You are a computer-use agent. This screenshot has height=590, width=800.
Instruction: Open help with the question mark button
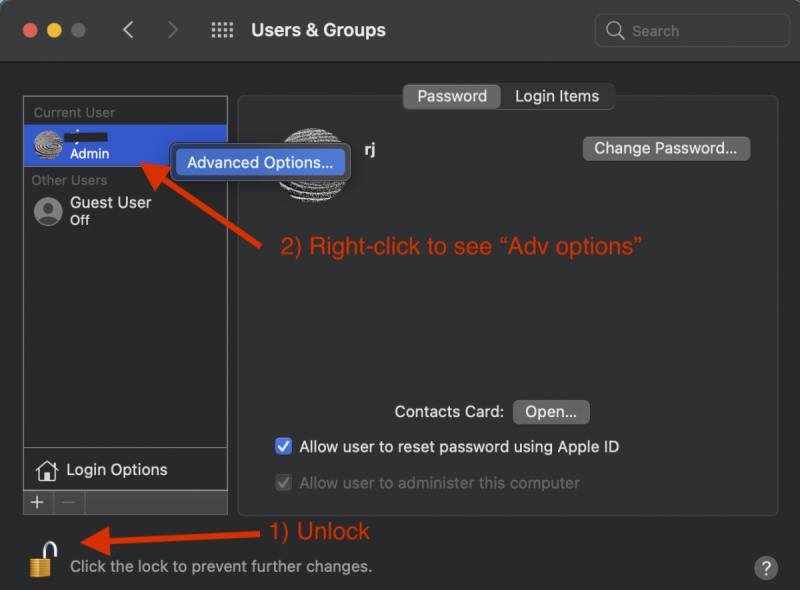(x=765, y=567)
